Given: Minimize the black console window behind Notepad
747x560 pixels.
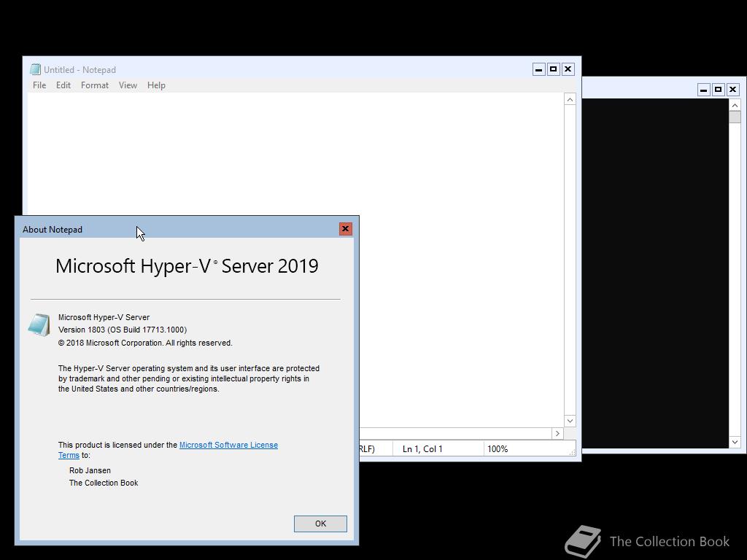Looking at the screenshot, I should point(704,90).
